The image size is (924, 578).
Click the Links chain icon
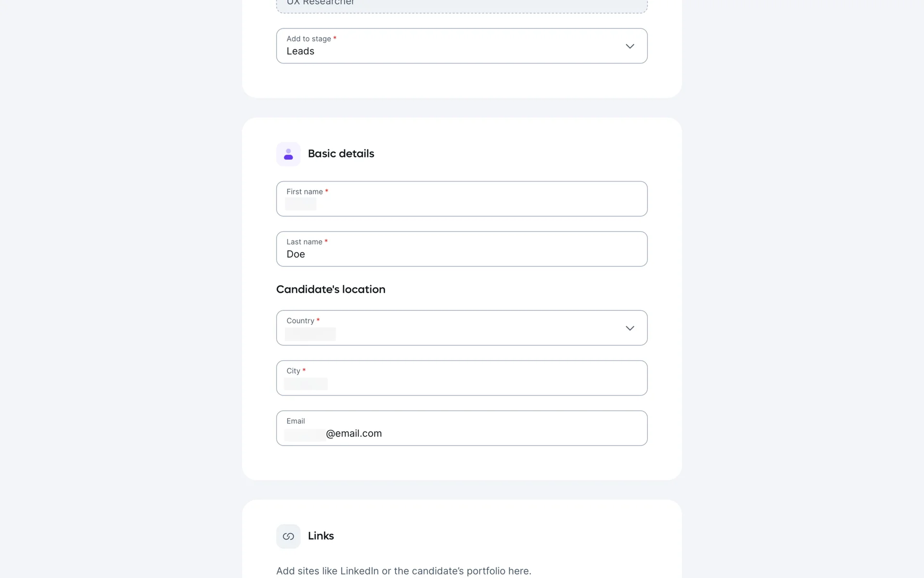point(288,536)
